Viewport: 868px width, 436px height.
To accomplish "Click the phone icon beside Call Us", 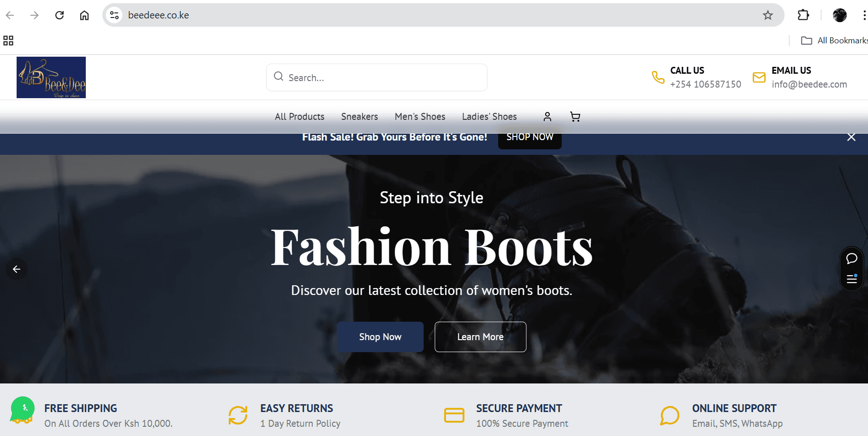I will (x=658, y=77).
